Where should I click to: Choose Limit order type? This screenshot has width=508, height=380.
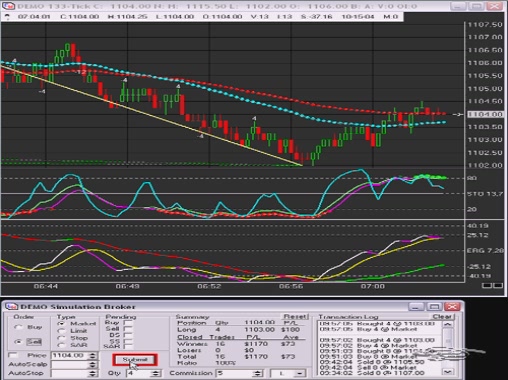tap(61, 331)
